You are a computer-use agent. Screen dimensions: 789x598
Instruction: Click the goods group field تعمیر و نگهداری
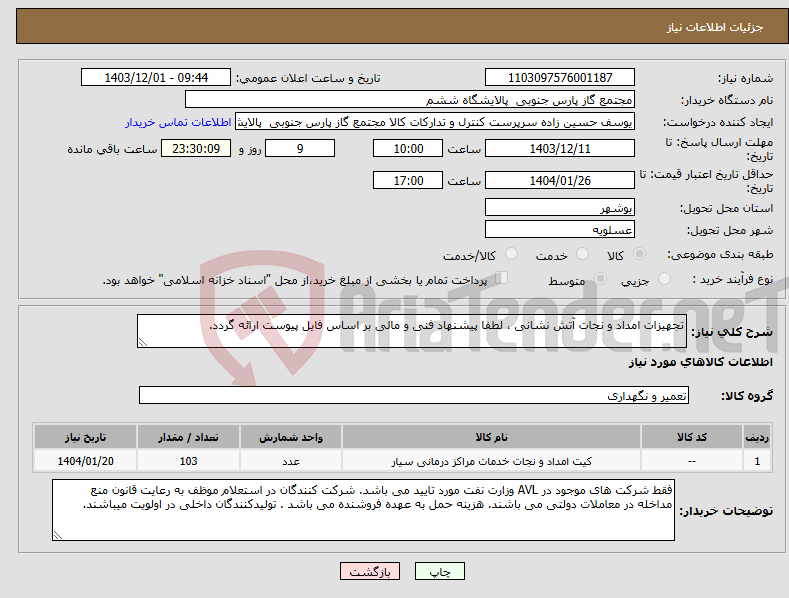[414, 395]
